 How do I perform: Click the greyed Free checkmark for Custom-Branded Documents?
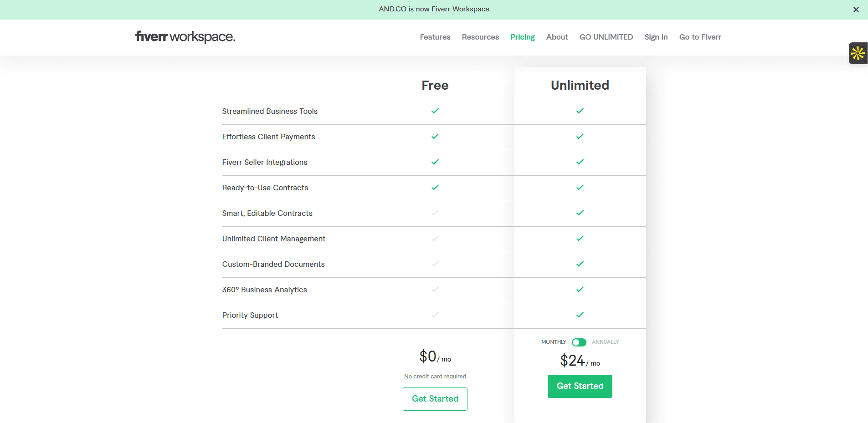click(435, 264)
